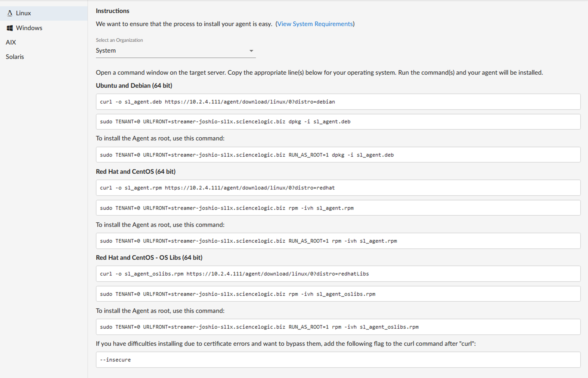Click the Red Hat RUN_AS_ROOT rpm command field
This screenshot has height=378, width=588.
[x=338, y=241]
